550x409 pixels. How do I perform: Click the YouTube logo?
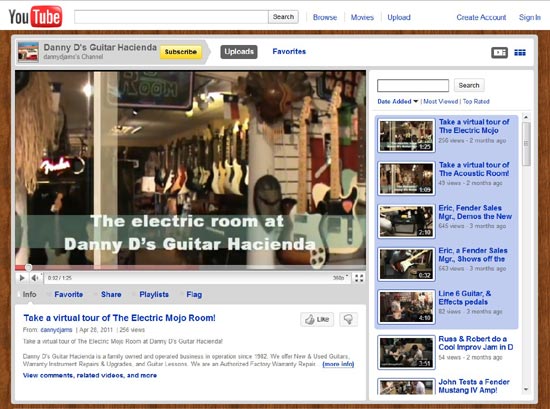click(35, 16)
